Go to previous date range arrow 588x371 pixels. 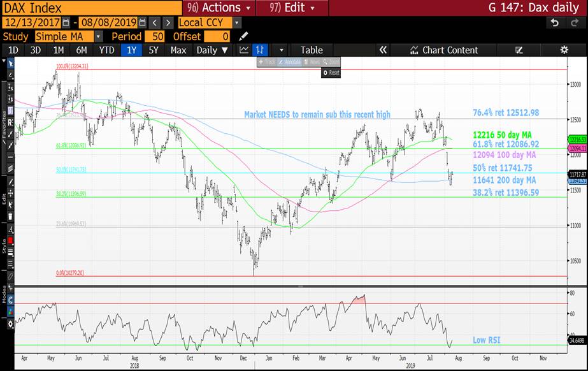click(155, 22)
